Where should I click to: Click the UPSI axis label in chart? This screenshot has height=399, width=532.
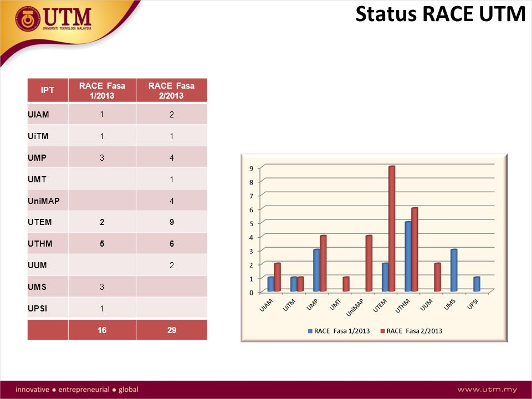point(473,304)
